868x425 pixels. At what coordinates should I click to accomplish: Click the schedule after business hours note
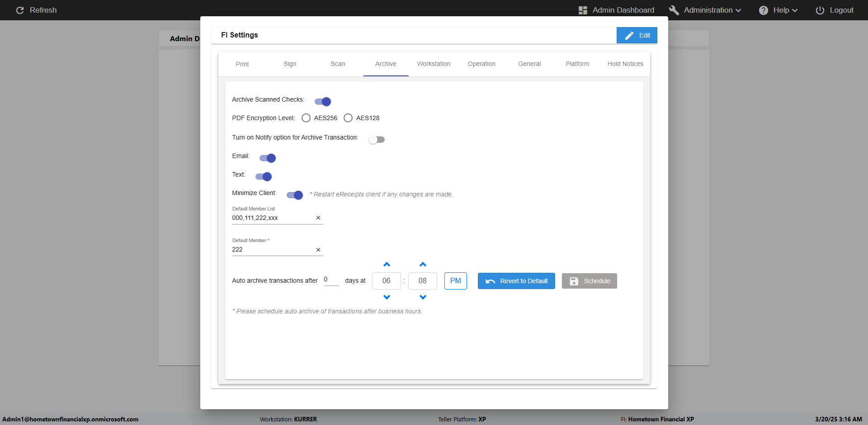(327, 312)
